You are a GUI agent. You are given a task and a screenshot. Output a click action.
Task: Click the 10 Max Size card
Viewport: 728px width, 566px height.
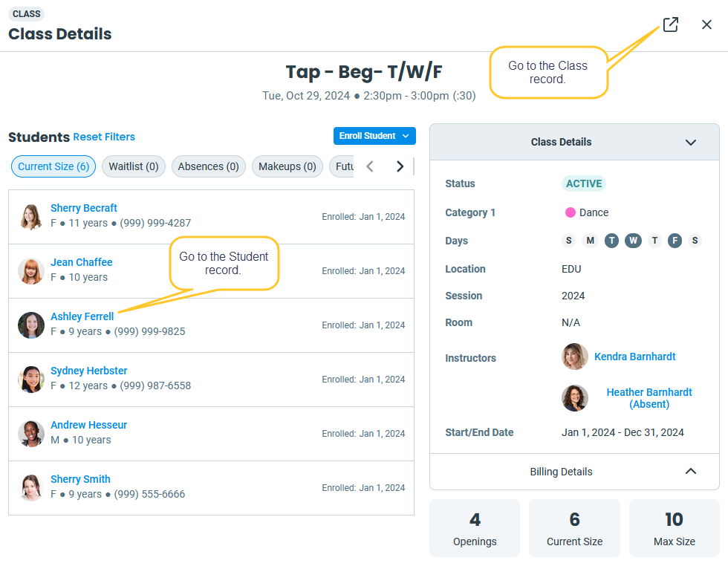point(675,528)
